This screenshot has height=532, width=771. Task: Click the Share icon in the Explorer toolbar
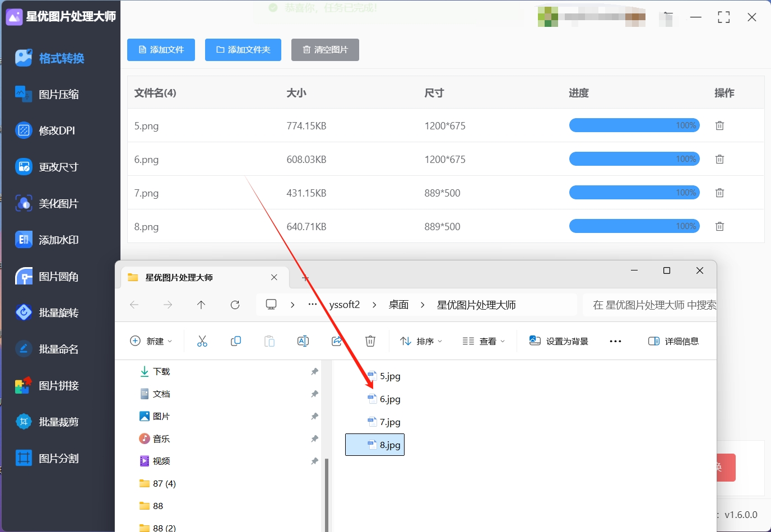pyautogui.click(x=337, y=341)
